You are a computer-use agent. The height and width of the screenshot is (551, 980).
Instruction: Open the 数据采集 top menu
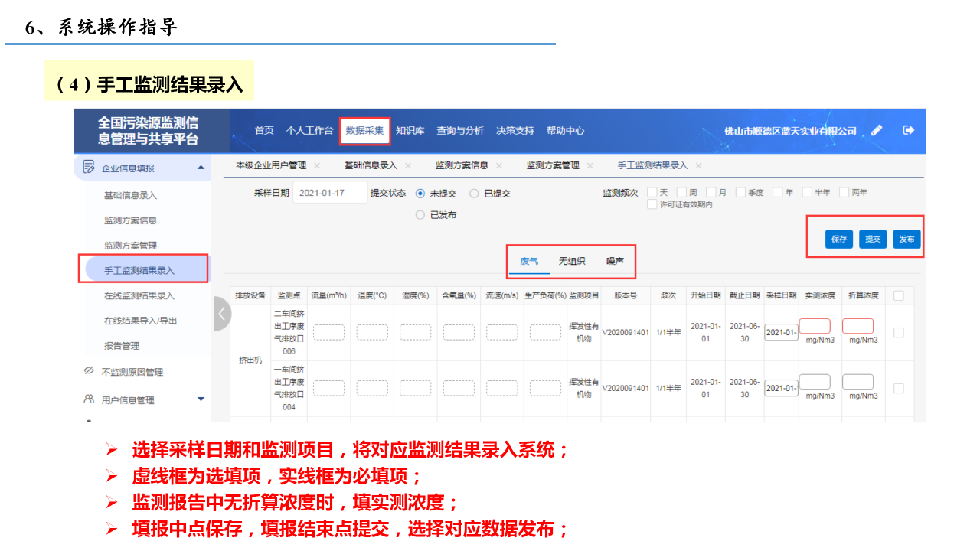364,131
